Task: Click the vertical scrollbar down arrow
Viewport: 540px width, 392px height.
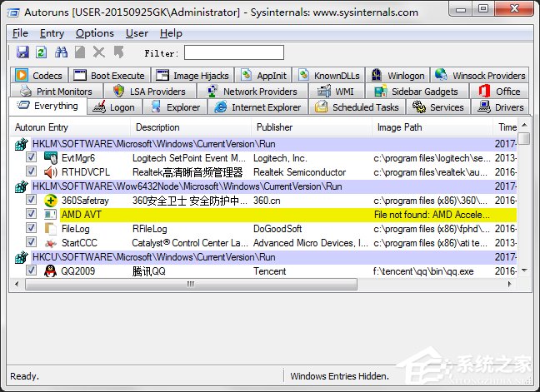Action: (523, 270)
